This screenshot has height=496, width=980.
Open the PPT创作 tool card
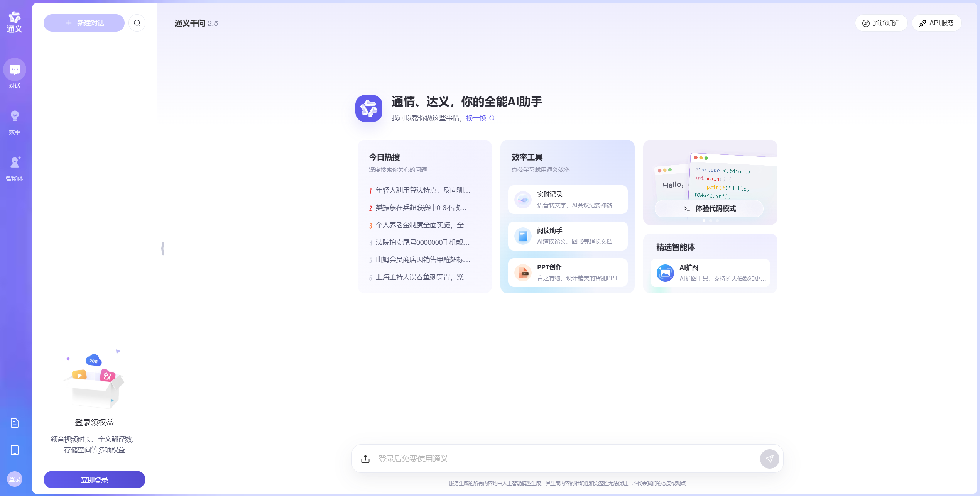click(x=568, y=273)
